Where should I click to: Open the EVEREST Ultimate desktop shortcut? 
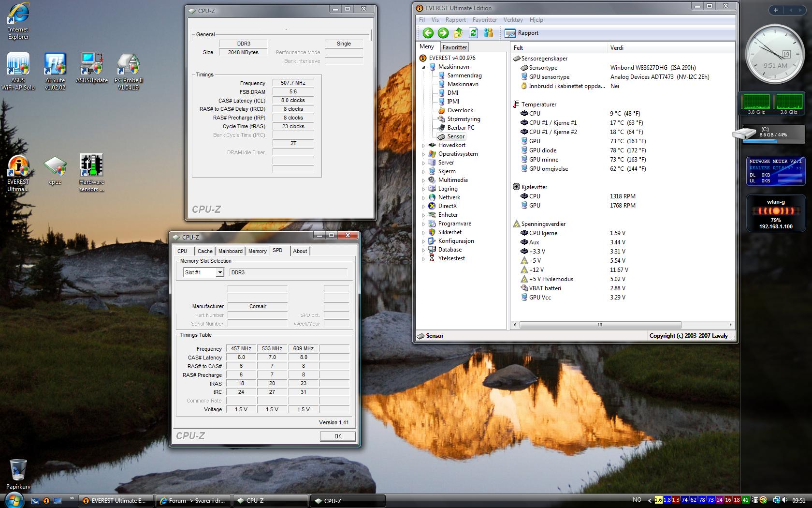click(18, 173)
